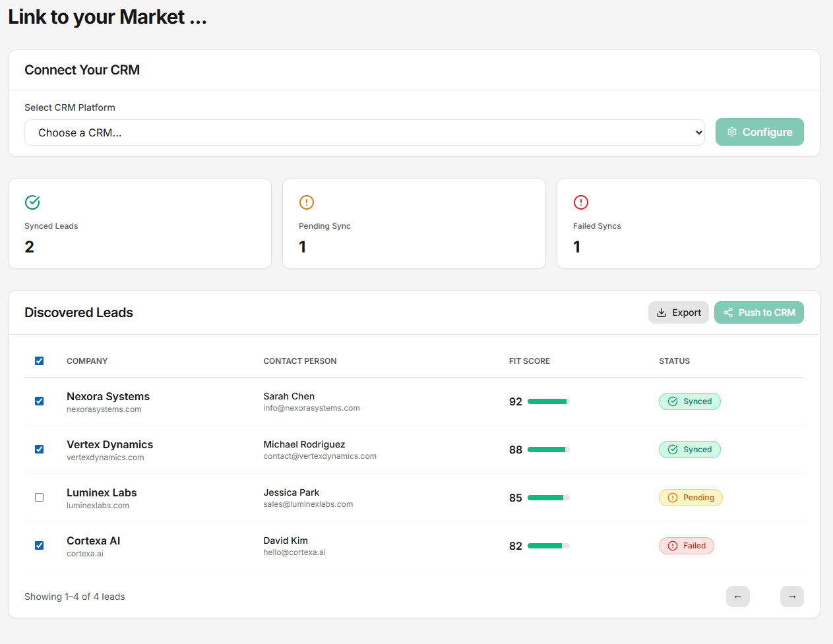This screenshot has width=833, height=644.
Task: Click email contact@vertexdynamics.com
Action: (320, 456)
